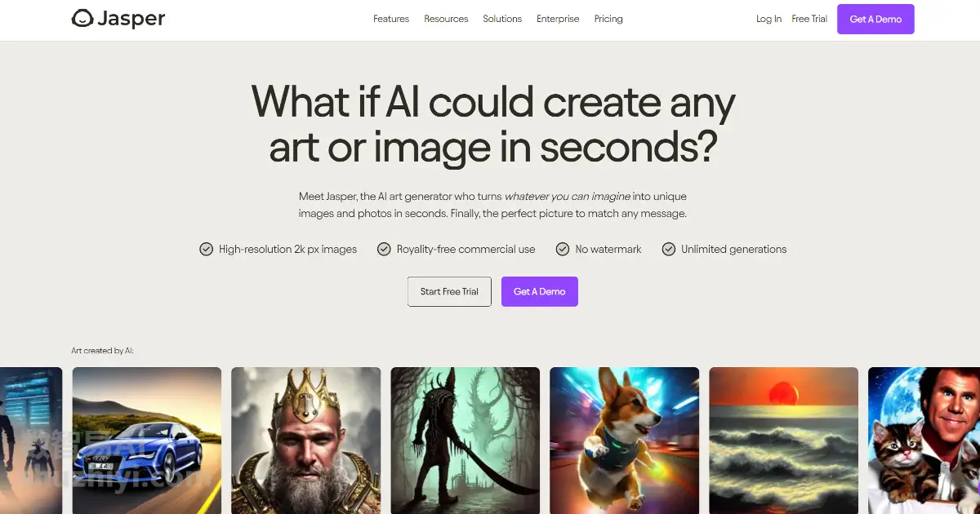Click the Get A Demo button below checklist
Screen dimensions: 980x514
539,291
